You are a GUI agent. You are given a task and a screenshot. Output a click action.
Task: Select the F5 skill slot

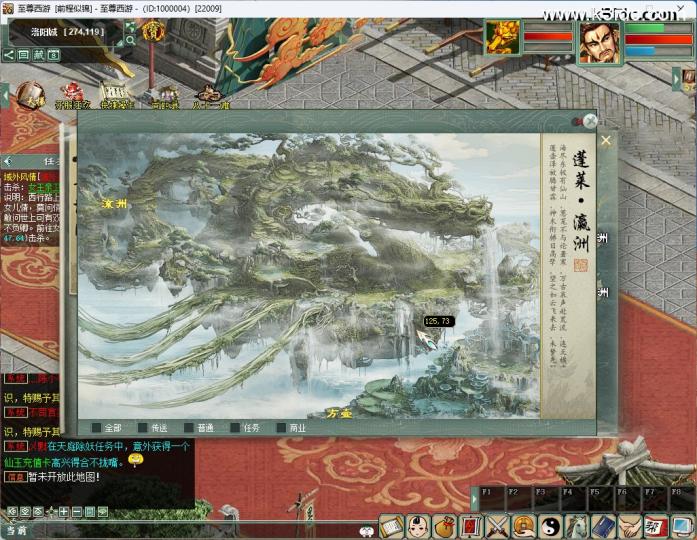(601, 500)
